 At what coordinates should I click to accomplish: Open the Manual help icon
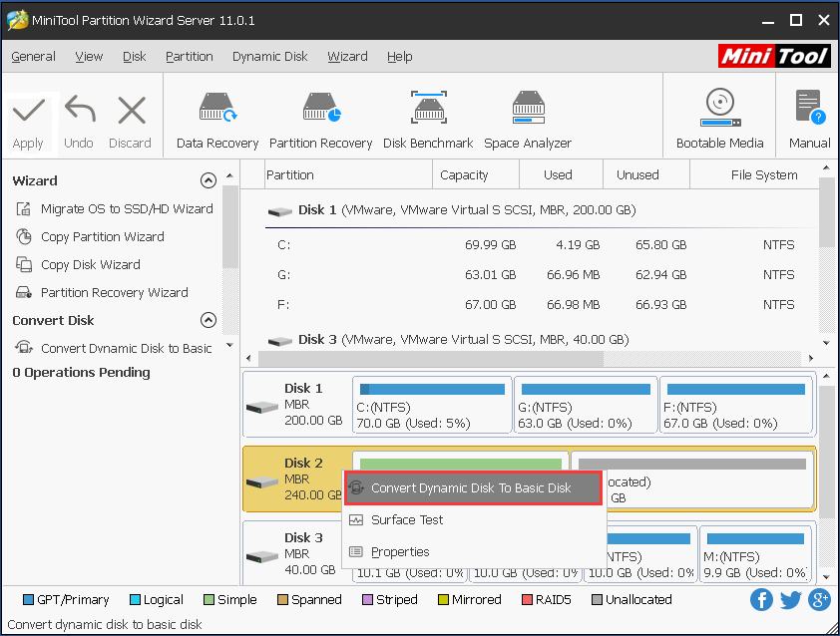click(810, 107)
